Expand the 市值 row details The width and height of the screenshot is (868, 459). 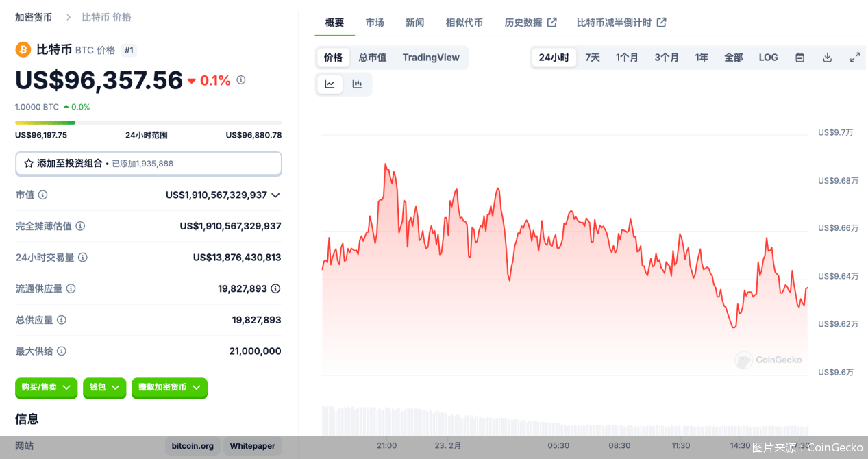pyautogui.click(x=275, y=195)
